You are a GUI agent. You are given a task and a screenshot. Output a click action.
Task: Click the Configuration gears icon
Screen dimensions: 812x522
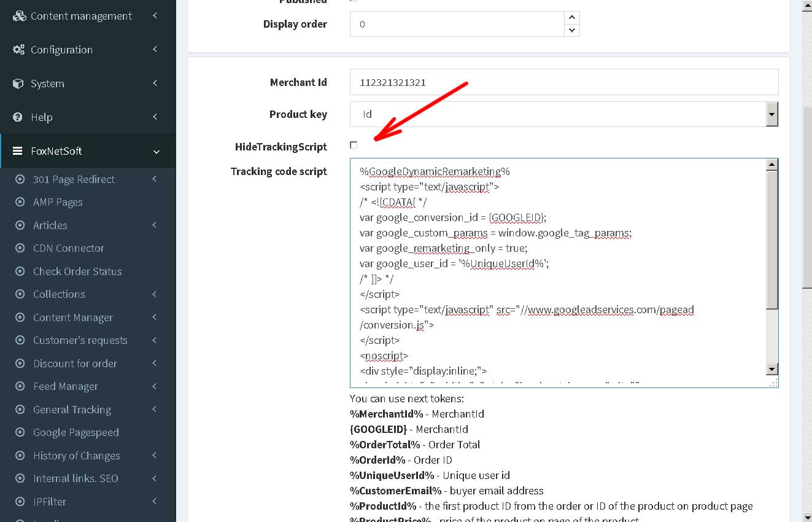click(x=19, y=50)
